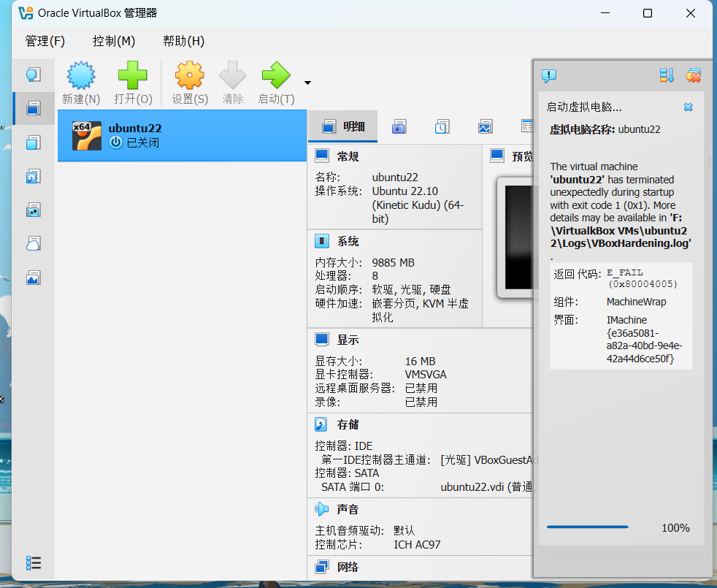Switch to the 明细 details tab
Image resolution: width=717 pixels, height=588 pixels.
pyautogui.click(x=343, y=127)
